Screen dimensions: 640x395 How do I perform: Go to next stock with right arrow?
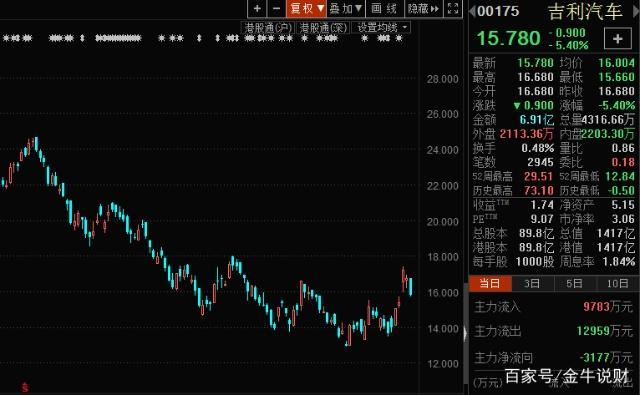636,11
